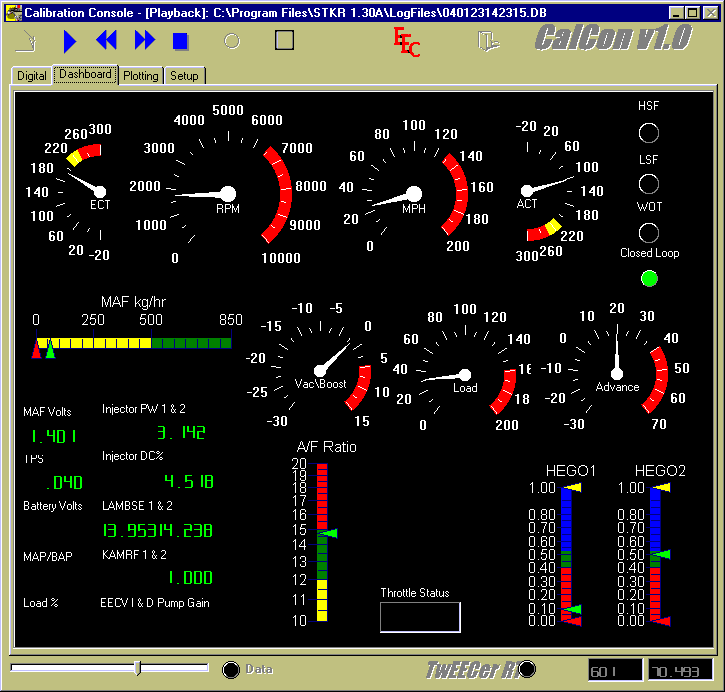This screenshot has width=725, height=692.
Task: Click the WOT indicator light
Action: tap(648, 233)
